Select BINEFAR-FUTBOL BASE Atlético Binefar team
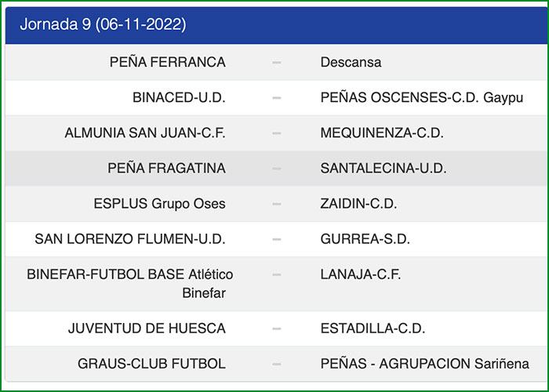The height and width of the screenshot is (392, 549). 129,284
